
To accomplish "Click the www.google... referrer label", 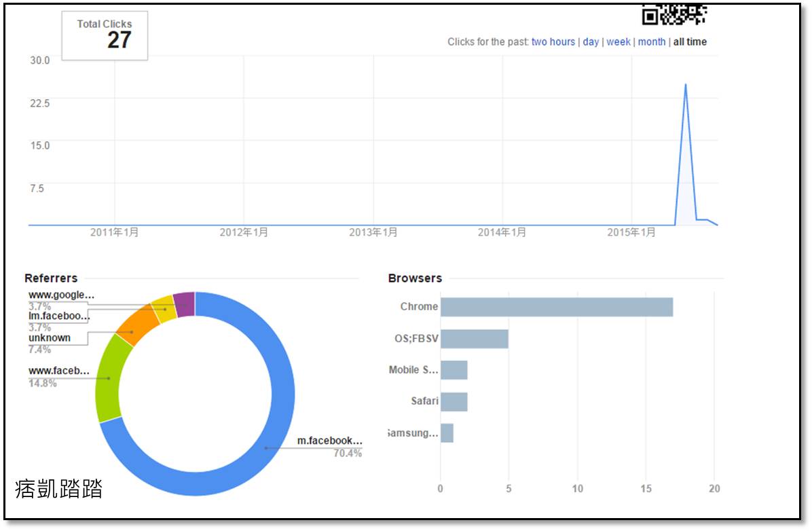I will pyautogui.click(x=61, y=295).
